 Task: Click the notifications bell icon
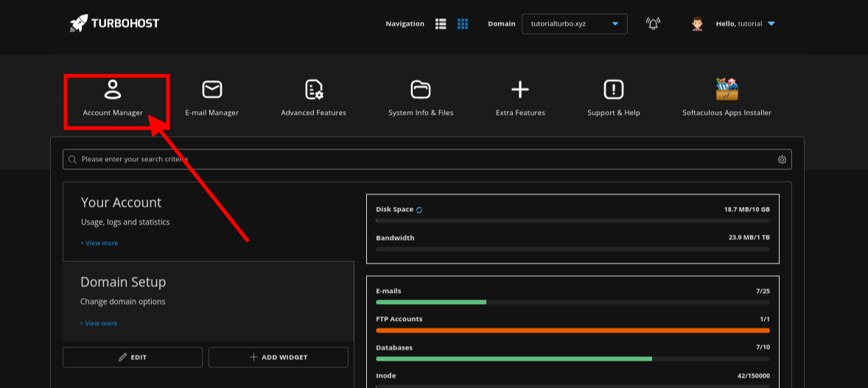pos(653,24)
